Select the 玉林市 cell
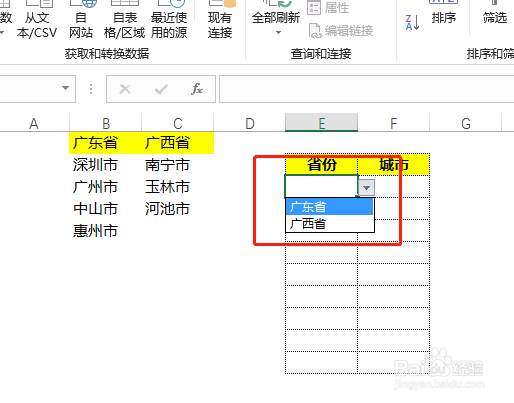 click(178, 187)
